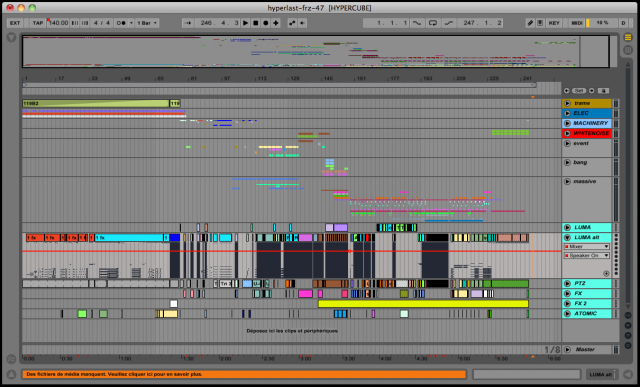Open the Mixer device chooser dropdown
640x387 pixels.
tap(587, 247)
